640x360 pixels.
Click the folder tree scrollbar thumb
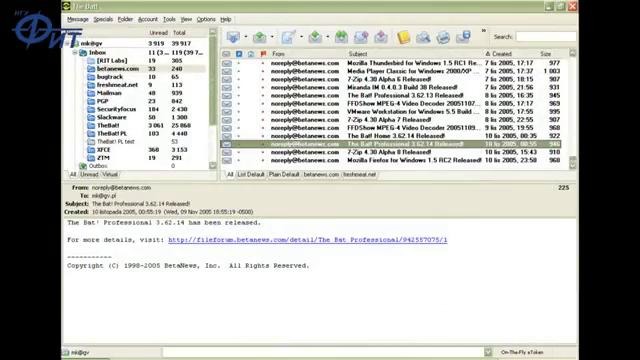(213, 80)
